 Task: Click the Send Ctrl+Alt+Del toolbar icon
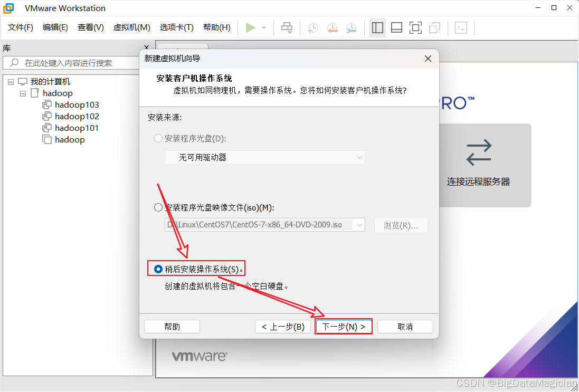coord(287,27)
